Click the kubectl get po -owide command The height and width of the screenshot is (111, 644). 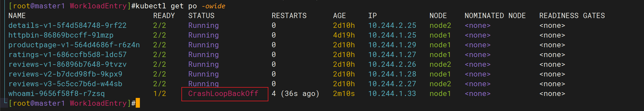coord(178,6)
